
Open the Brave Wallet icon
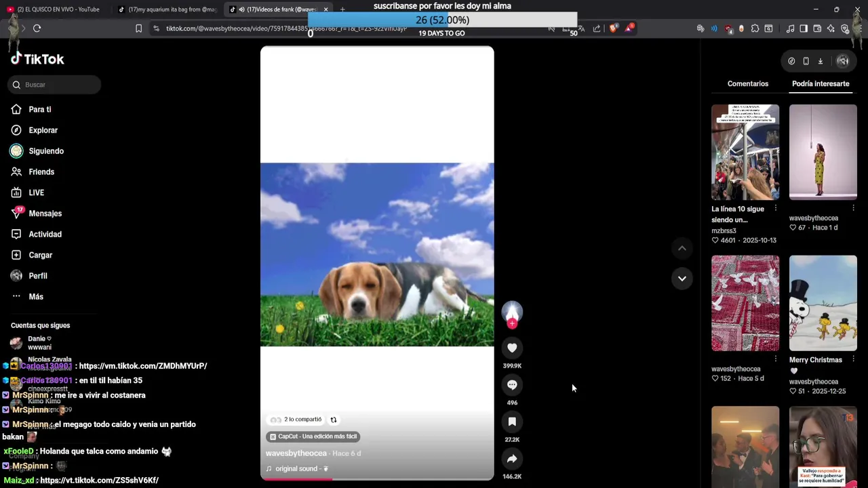(817, 28)
